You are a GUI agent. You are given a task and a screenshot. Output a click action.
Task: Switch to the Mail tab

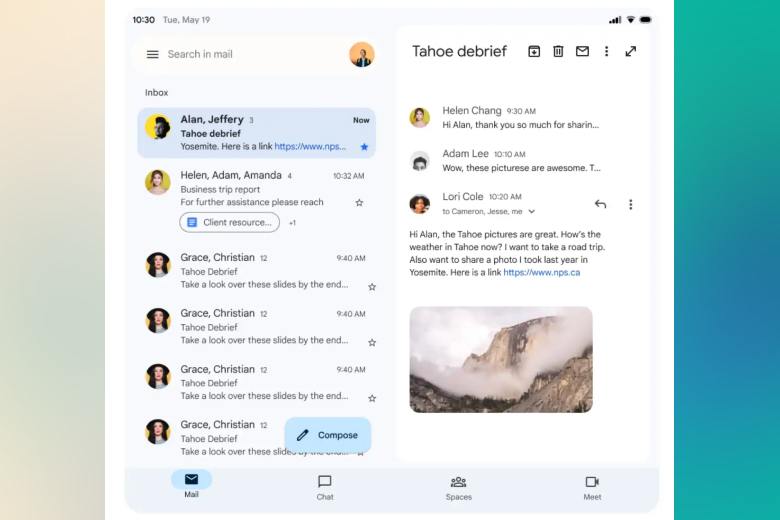pyautogui.click(x=192, y=485)
